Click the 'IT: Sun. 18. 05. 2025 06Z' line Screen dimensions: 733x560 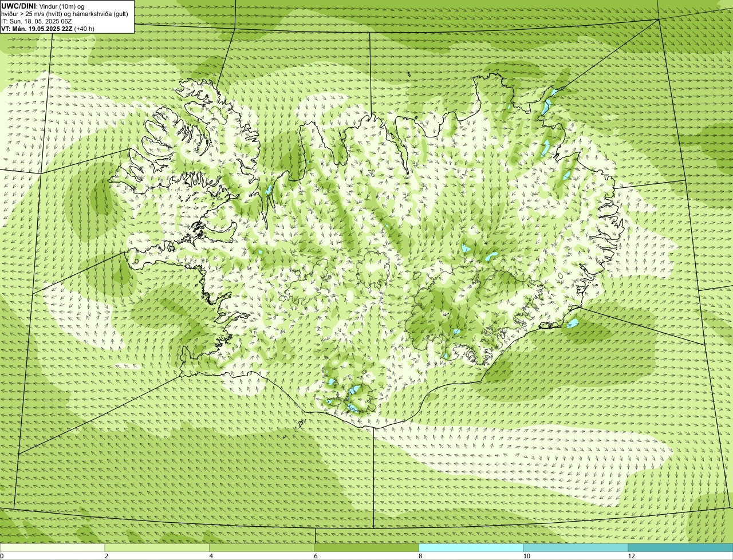coord(37,21)
